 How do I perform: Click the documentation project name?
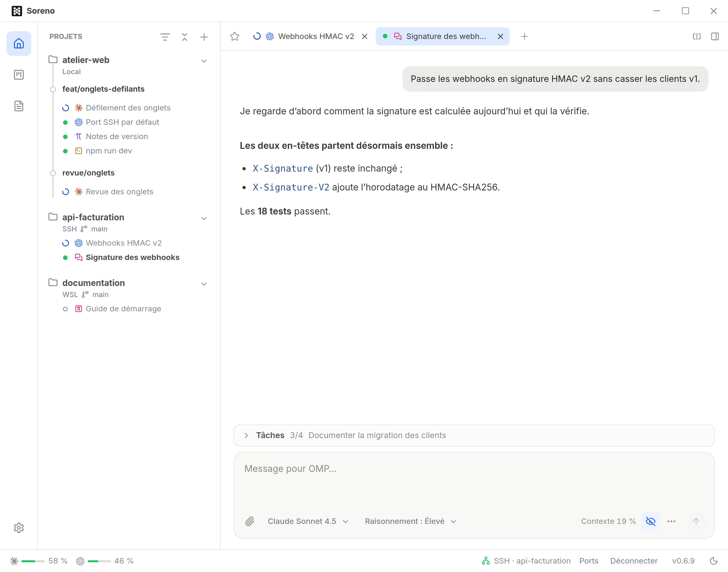point(93,283)
